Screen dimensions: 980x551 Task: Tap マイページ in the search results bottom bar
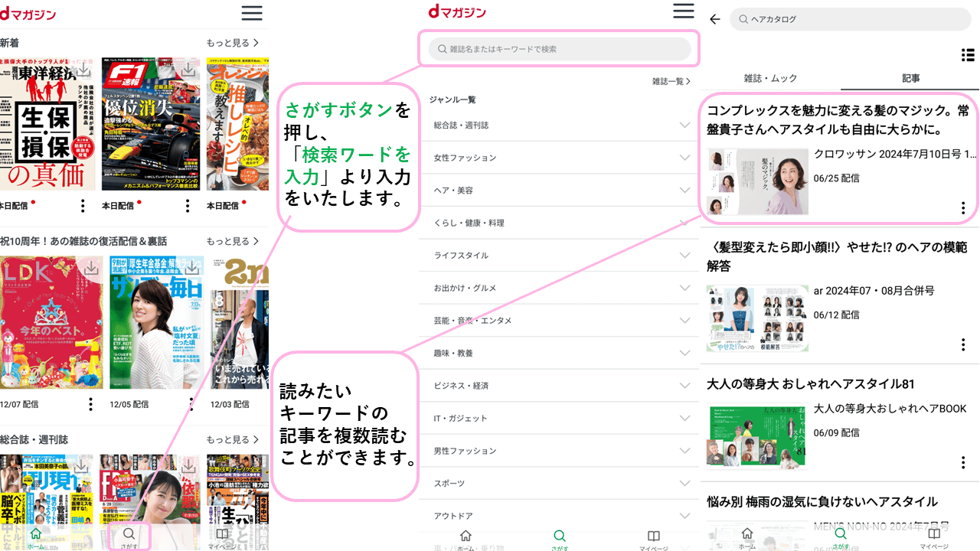(x=934, y=537)
